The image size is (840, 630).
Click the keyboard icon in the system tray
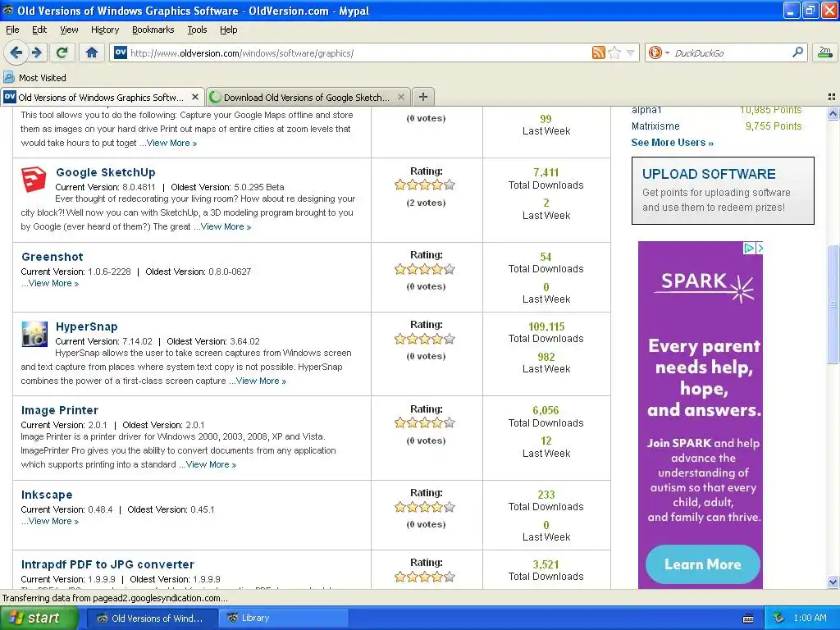748,619
